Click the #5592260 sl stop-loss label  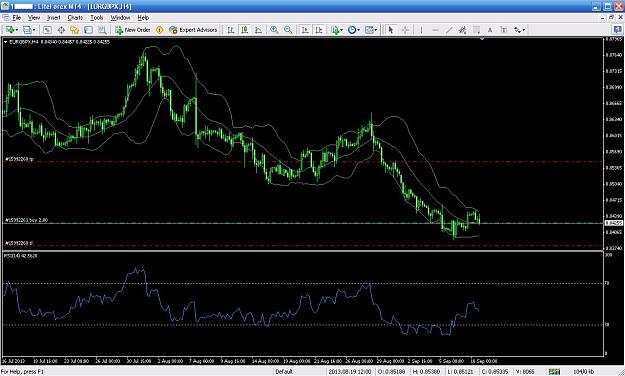coord(19,243)
